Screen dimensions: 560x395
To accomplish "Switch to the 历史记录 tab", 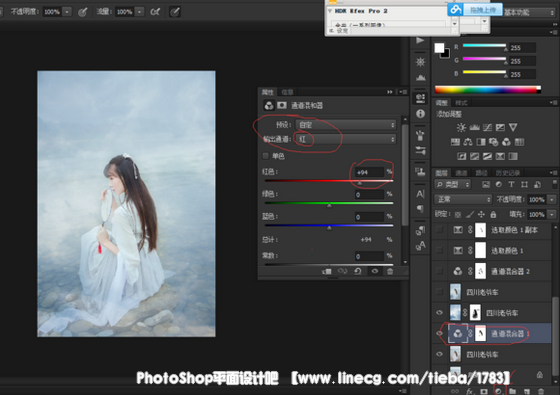I will click(x=508, y=173).
